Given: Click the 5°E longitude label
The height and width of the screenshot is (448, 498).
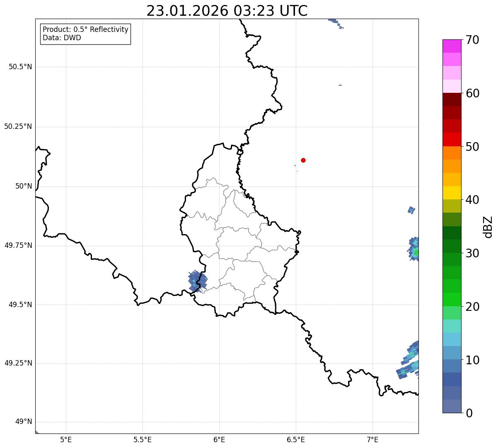Looking at the screenshot, I should [x=66, y=440].
